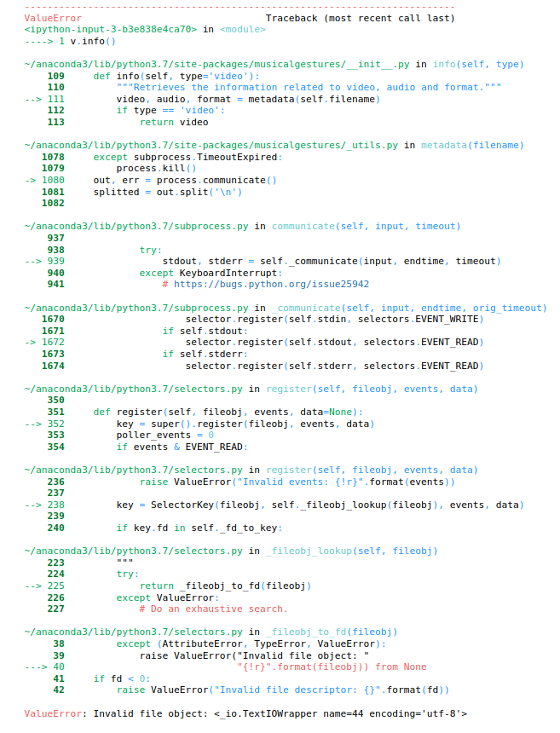This screenshot has width=560, height=733.
Task: Click line 1670 'selector.register(self.stdin, selectors.EVENT_WRITE)'
Action: tap(335, 319)
